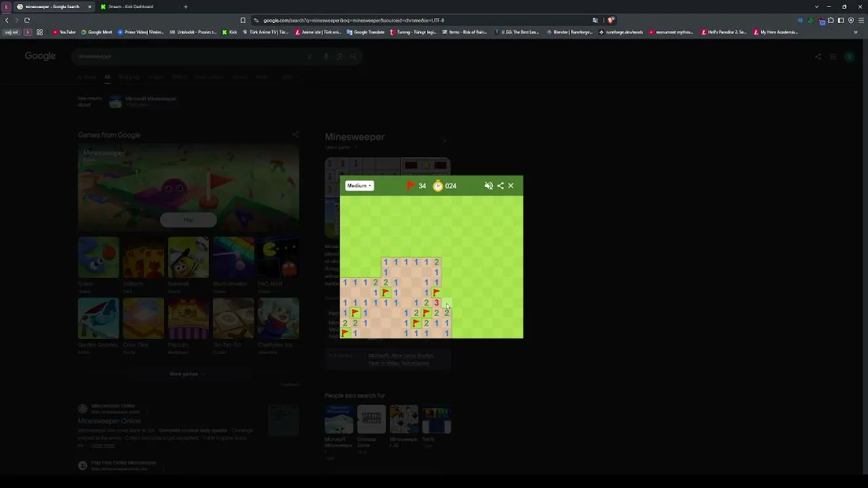Image resolution: width=868 pixels, height=488 pixels.
Task: Click the Play button on Minesweeper card
Action: coord(188,220)
